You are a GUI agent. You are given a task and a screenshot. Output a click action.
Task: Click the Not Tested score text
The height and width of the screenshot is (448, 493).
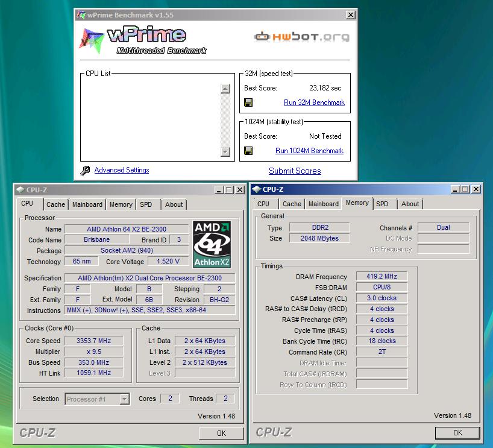click(x=325, y=136)
